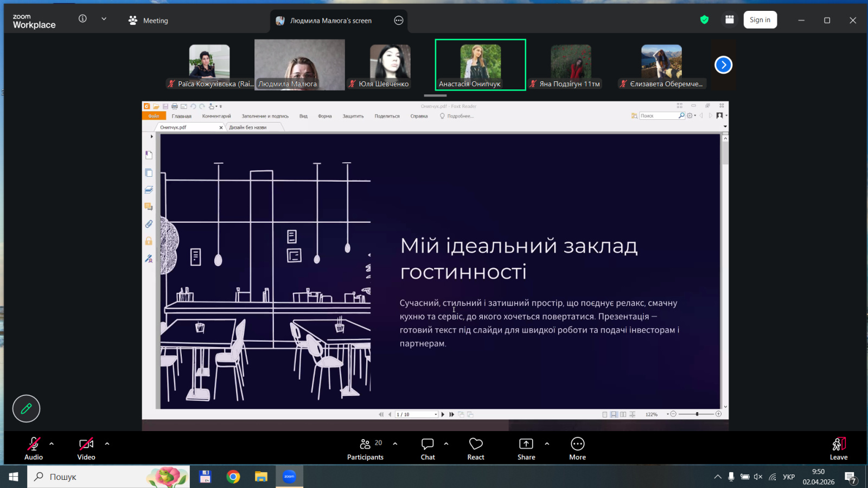
Task: Click the Sign in button
Action: click(x=759, y=20)
